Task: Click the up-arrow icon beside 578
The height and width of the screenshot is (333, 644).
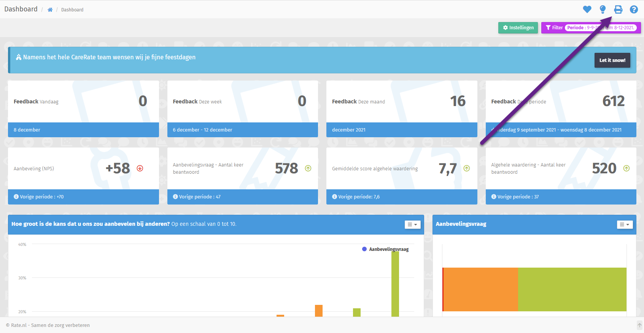Action: click(x=308, y=168)
